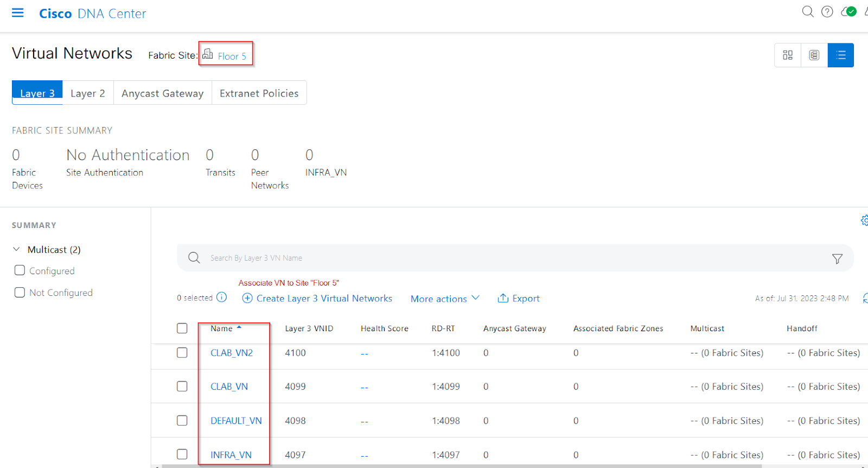Image resolution: width=868 pixels, height=468 pixels.
Task: Select the CLAB_VN2 row checkbox
Action: 182,352
